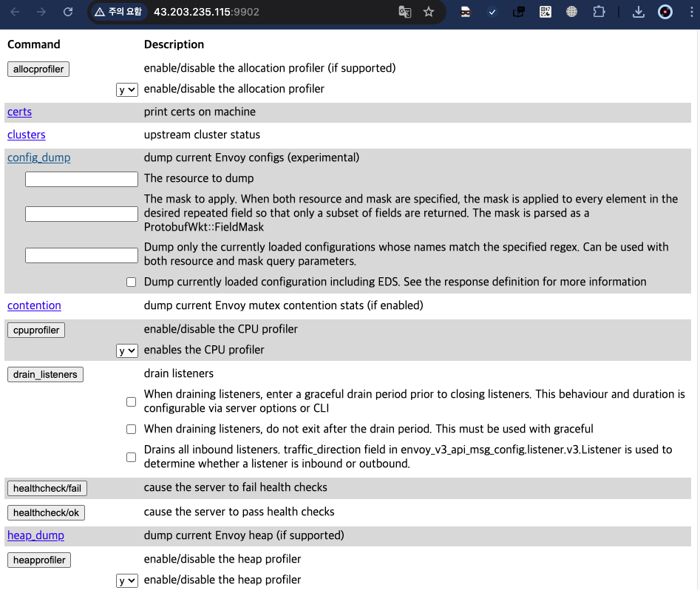The height and width of the screenshot is (590, 700).
Task: Open the contention link
Action: click(35, 305)
